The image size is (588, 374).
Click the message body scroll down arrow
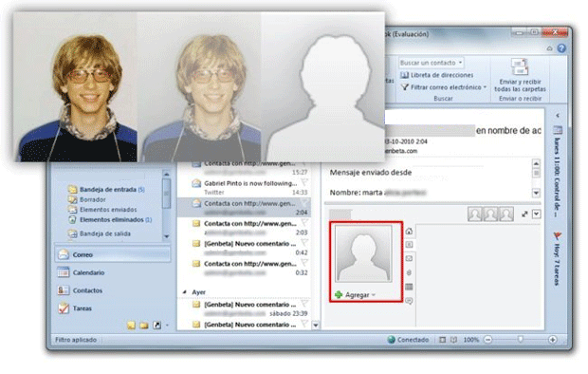(536, 193)
